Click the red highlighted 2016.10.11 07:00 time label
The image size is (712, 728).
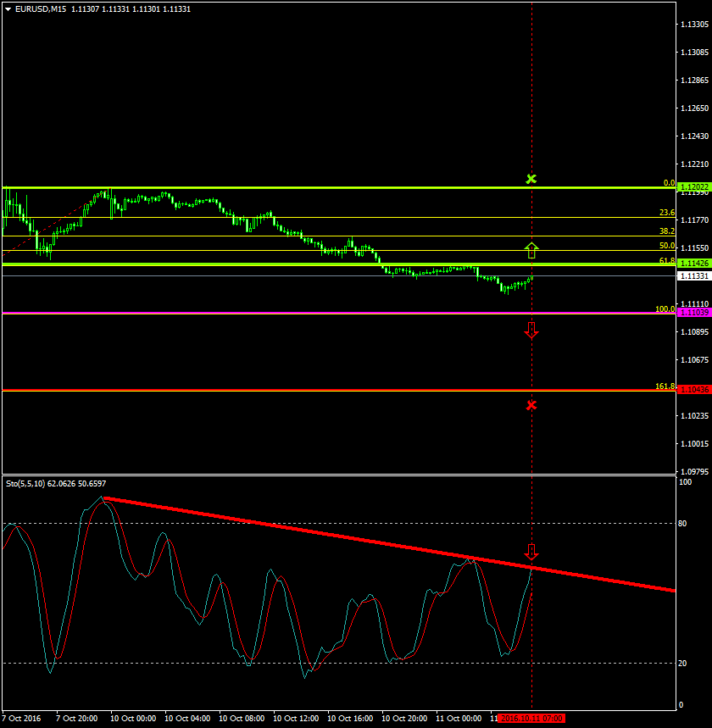click(x=531, y=718)
